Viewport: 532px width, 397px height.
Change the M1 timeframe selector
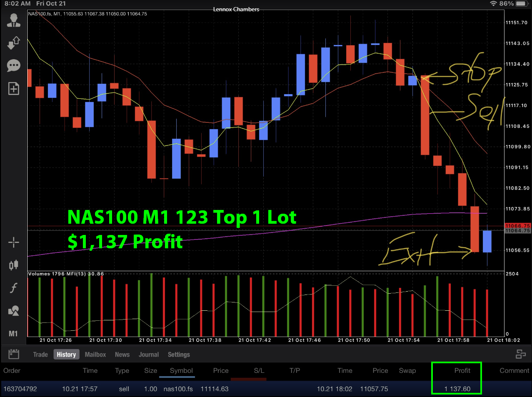(x=13, y=334)
